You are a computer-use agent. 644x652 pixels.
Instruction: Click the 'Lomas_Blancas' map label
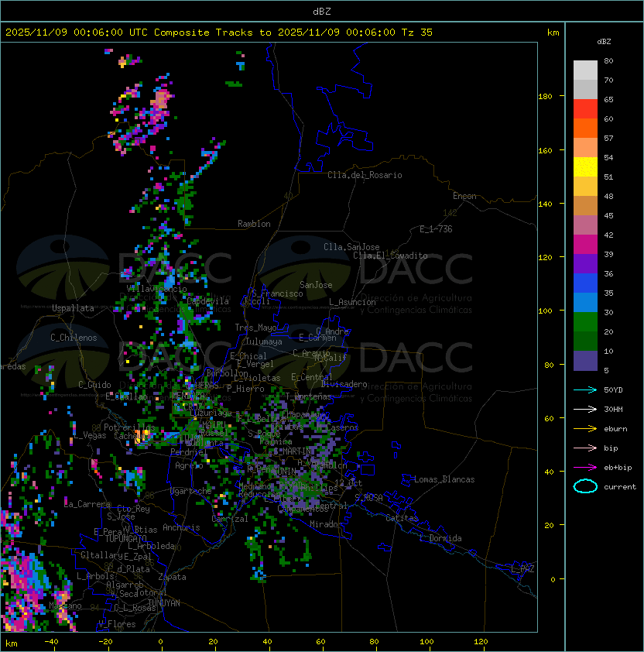(444, 479)
